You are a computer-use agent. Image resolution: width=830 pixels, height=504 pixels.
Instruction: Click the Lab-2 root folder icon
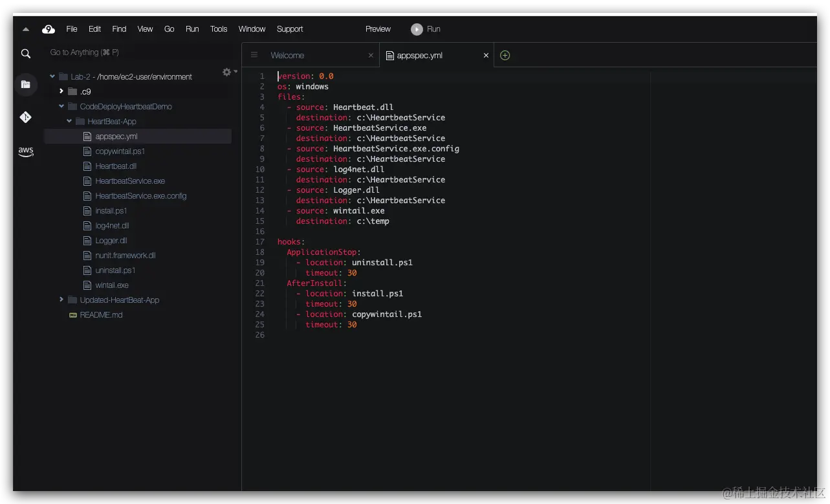(x=63, y=77)
